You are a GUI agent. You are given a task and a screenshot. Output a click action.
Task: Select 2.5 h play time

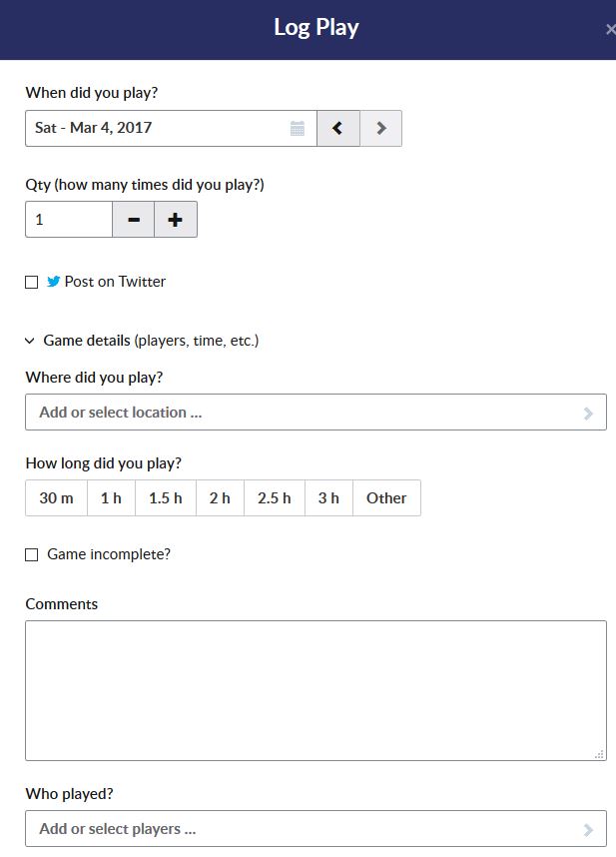[275, 498]
